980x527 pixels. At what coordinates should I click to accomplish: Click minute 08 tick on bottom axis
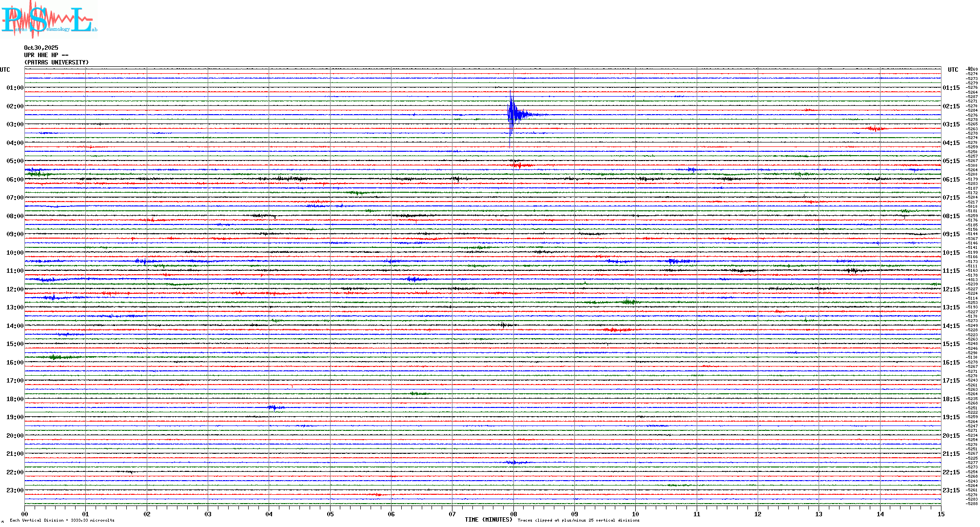click(x=513, y=514)
